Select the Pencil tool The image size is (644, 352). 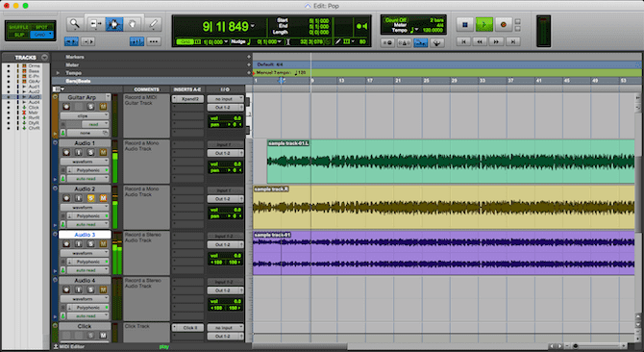153,24
